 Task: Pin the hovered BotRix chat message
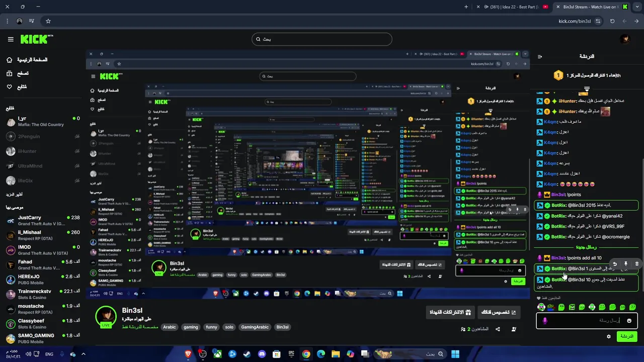click(x=626, y=263)
